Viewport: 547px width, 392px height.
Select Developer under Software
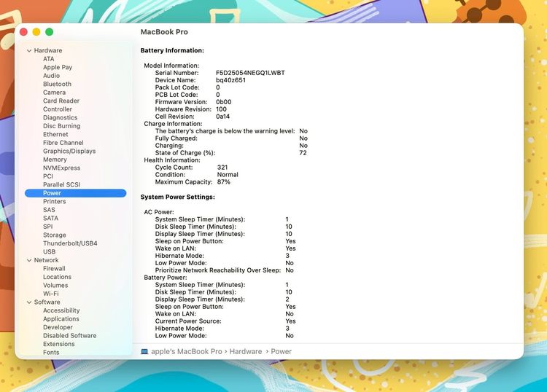(58, 327)
